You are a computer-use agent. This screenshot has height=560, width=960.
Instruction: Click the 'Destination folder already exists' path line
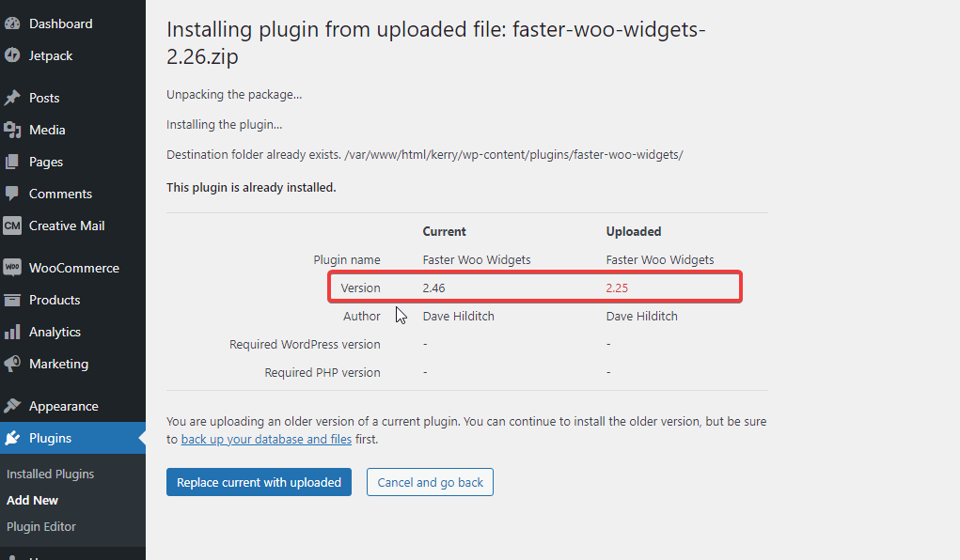click(425, 154)
